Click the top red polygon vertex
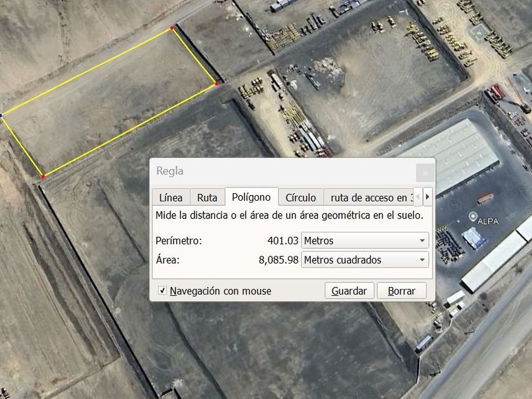Image resolution: width=532 pixels, height=399 pixels. (x=172, y=28)
